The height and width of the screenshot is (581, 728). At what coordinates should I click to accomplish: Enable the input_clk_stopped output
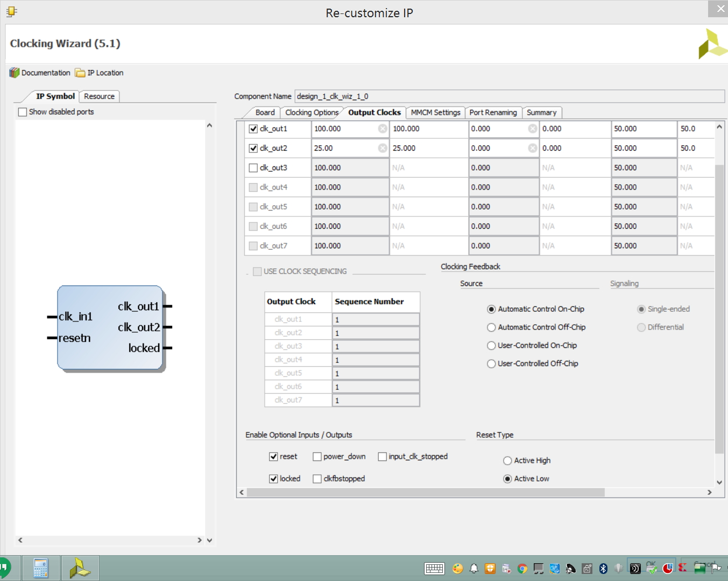click(383, 457)
